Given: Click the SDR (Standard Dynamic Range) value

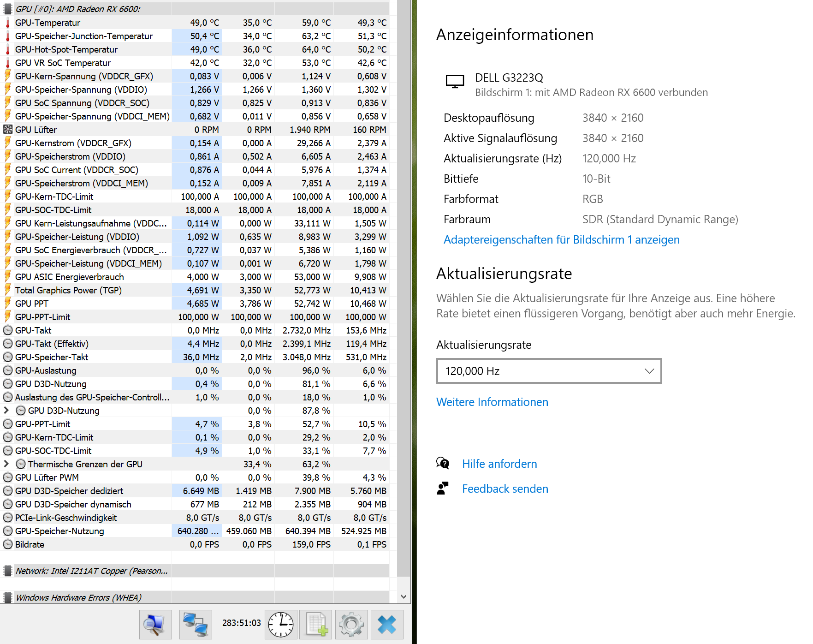Looking at the screenshot, I should click(x=660, y=220).
